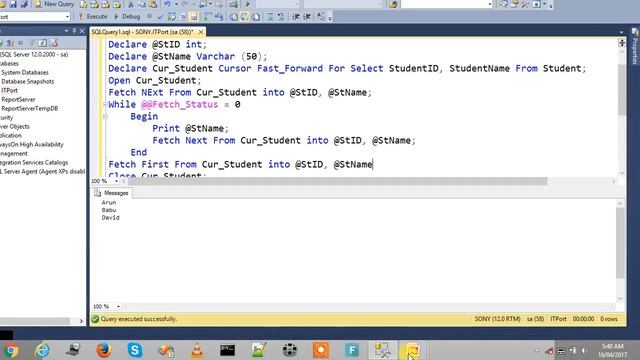Click the Parse checkmark icon
The image size is (640, 360).
click(x=160, y=17)
